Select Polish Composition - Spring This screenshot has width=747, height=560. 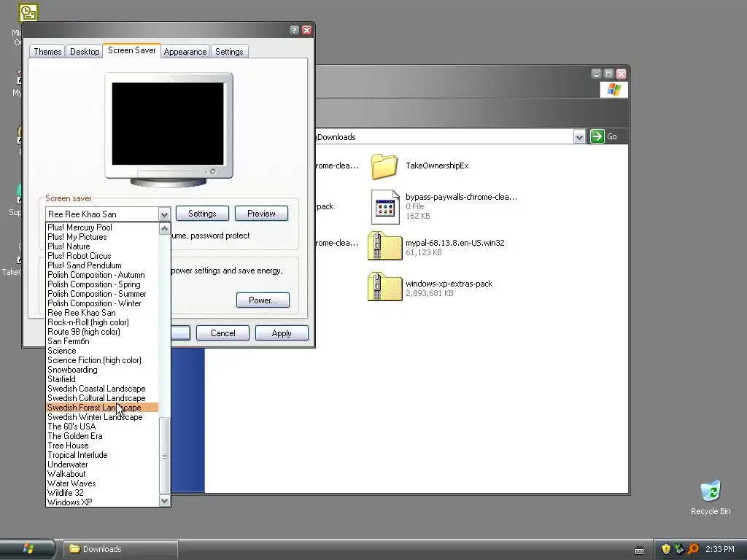click(102, 285)
